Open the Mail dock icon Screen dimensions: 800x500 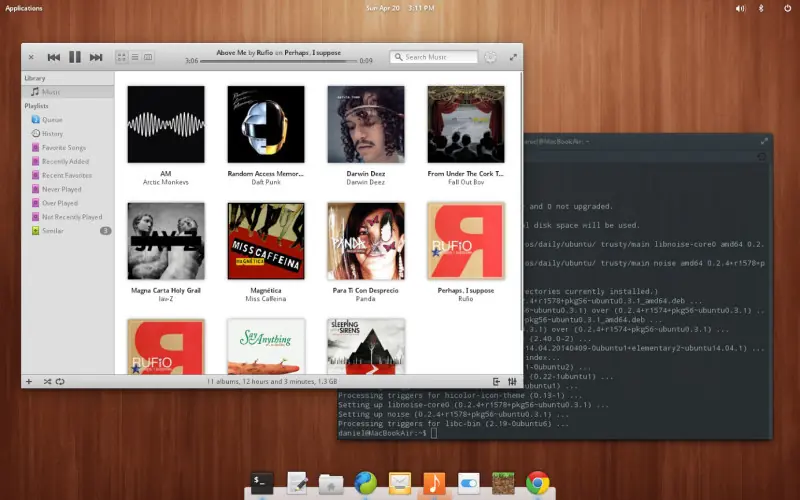(399, 483)
